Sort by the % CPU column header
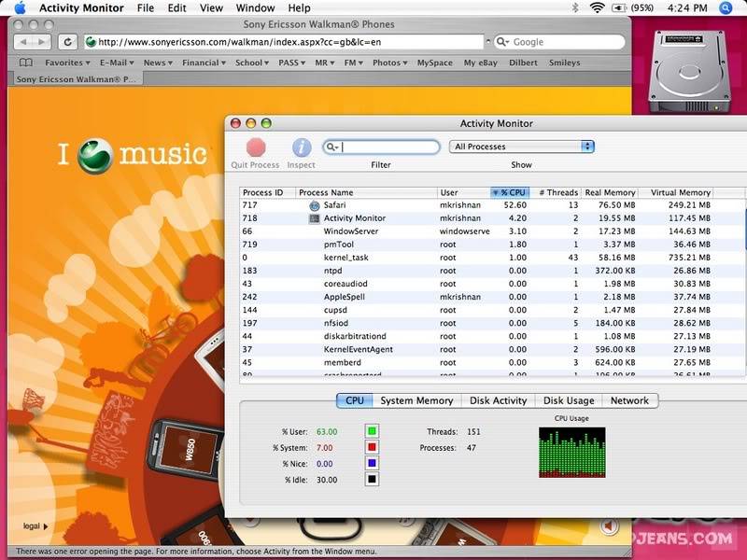 coord(510,192)
